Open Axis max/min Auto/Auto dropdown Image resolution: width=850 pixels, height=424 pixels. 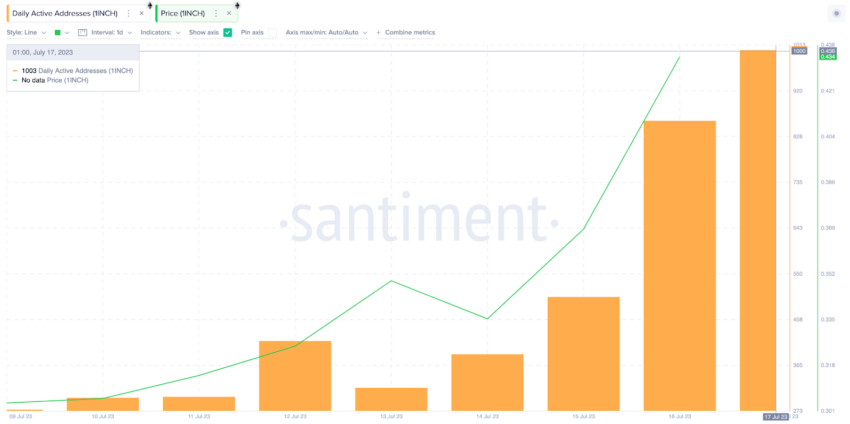tap(326, 33)
